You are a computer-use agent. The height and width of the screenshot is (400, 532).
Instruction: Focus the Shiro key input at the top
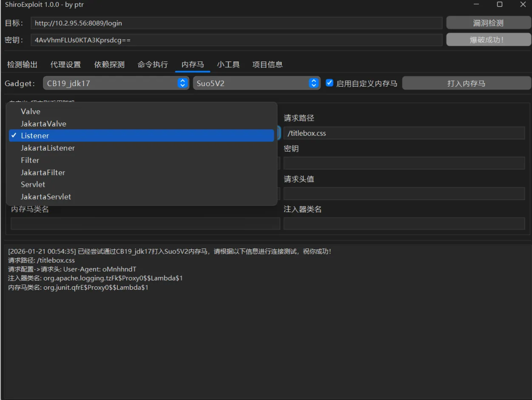236,40
